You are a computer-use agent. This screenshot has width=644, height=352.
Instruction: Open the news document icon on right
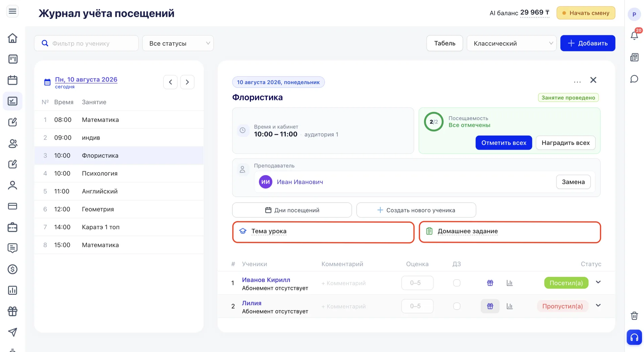[634, 57]
